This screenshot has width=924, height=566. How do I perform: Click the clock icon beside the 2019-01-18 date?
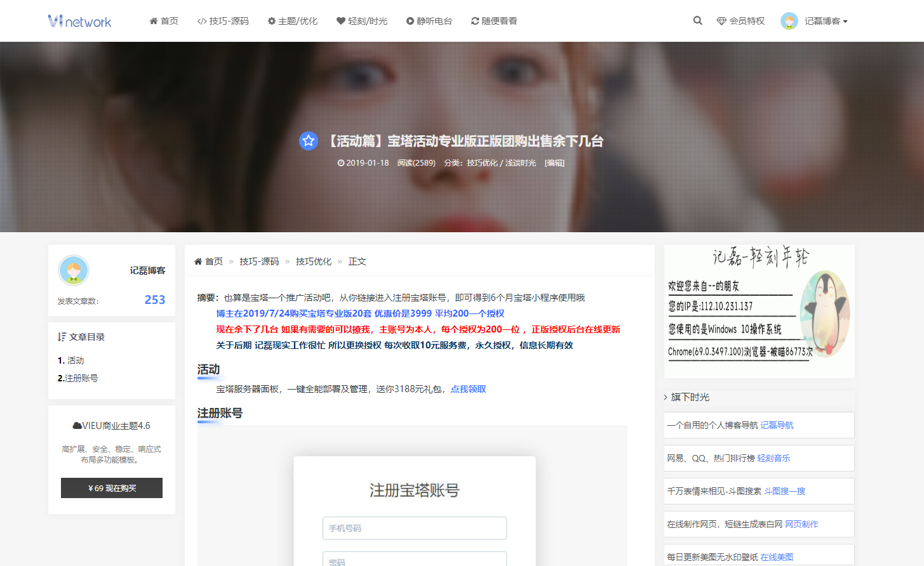(342, 162)
